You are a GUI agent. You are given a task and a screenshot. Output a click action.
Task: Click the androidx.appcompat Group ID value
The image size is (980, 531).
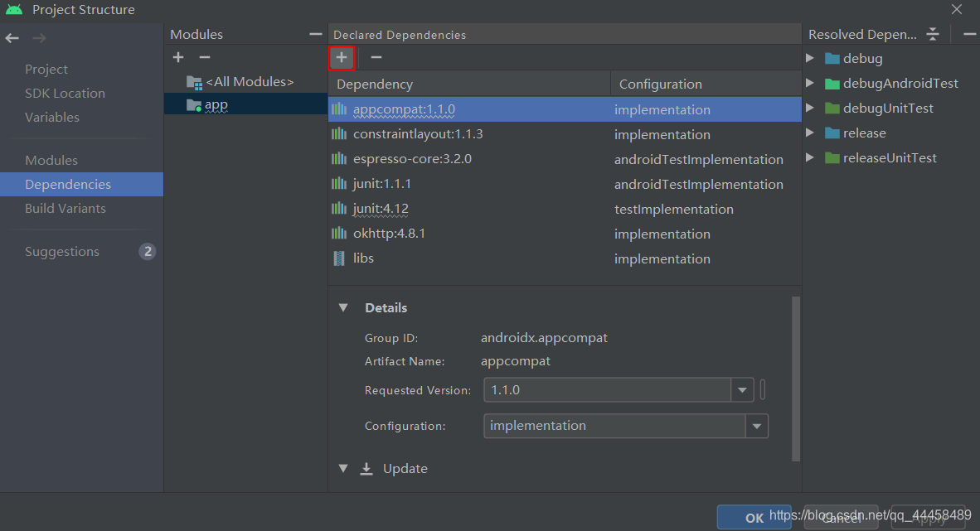pyautogui.click(x=544, y=338)
